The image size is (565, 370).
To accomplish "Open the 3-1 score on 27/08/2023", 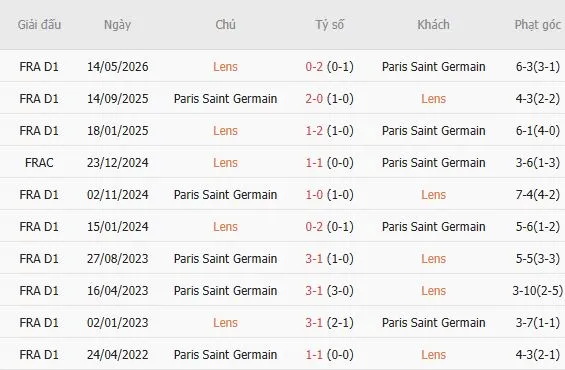I will (314, 259).
